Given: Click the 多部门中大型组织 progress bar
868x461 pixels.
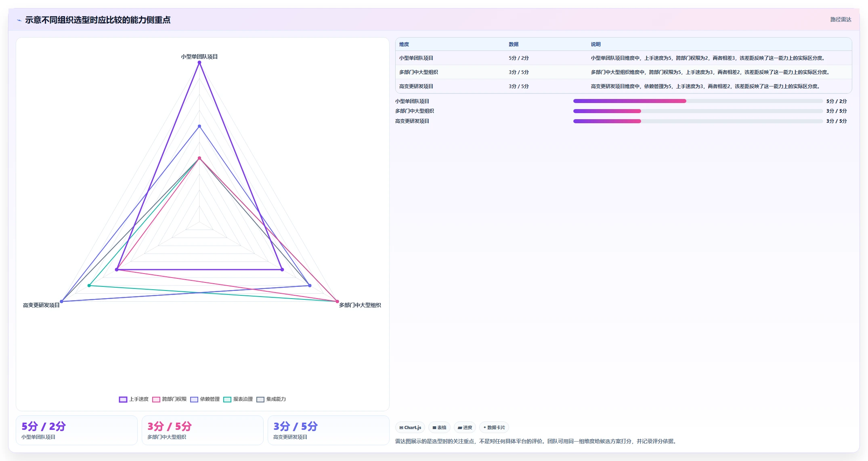Looking at the screenshot, I should [x=698, y=111].
